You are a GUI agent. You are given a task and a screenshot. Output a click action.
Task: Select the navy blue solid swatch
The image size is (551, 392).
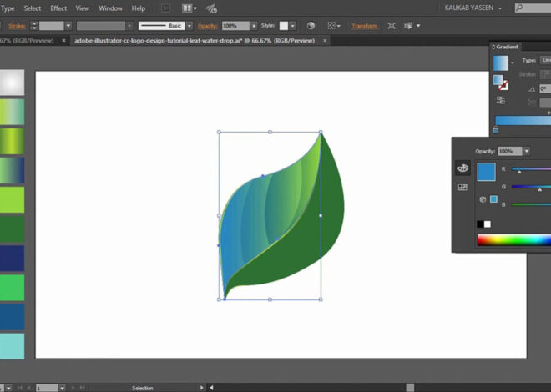pyautogui.click(x=12, y=259)
